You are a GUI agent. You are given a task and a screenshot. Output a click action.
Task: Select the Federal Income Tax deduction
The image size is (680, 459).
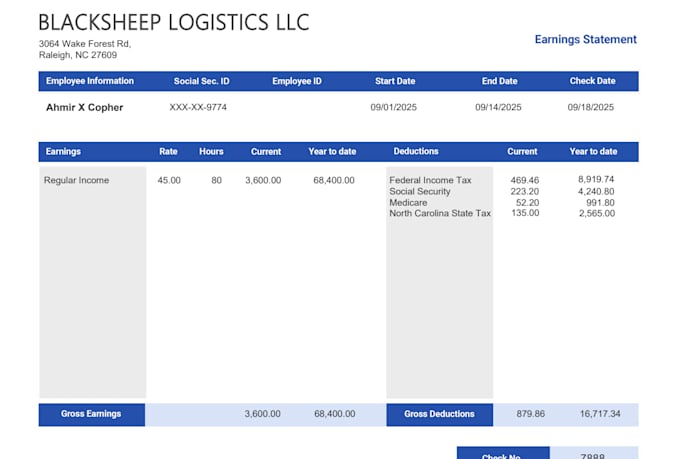pyautogui.click(x=430, y=180)
